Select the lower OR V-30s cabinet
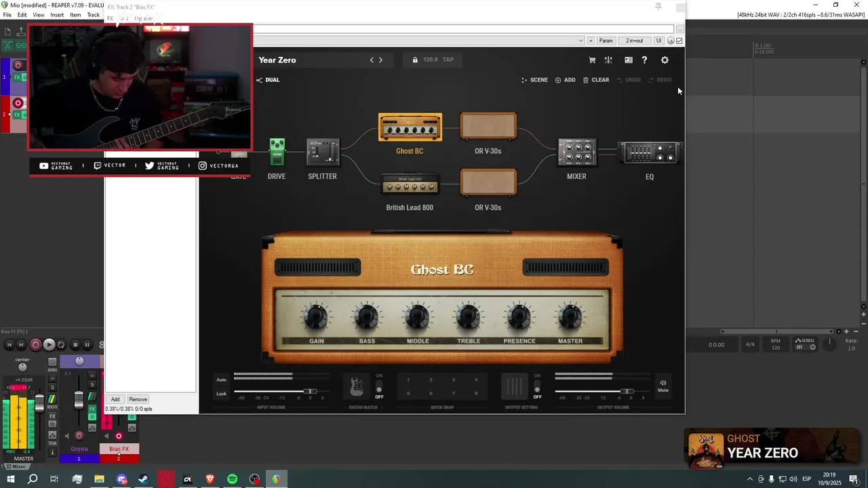This screenshot has width=868, height=488. click(488, 183)
